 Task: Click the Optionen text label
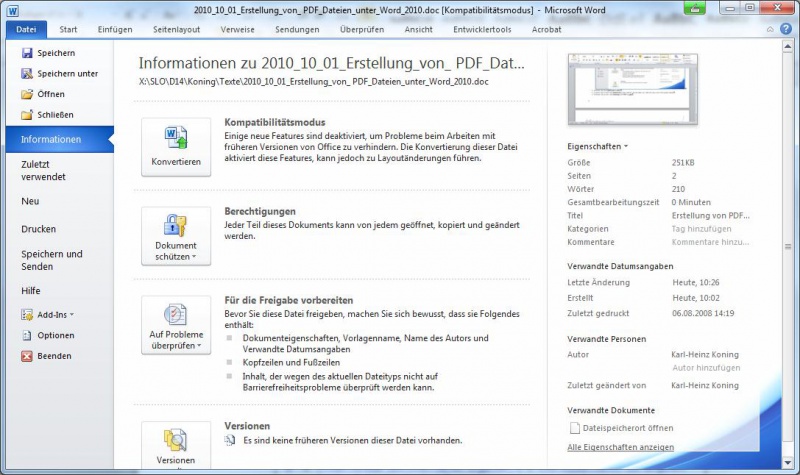56,335
